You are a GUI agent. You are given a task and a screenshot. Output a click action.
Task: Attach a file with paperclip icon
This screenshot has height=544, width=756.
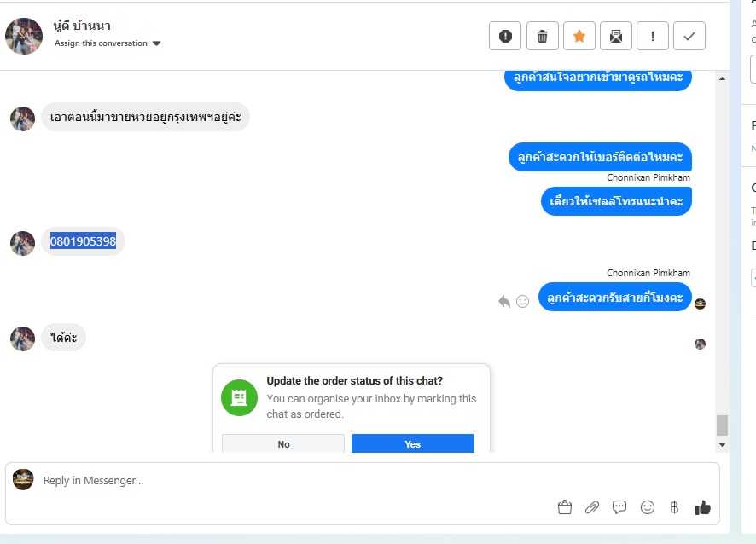[592, 507]
